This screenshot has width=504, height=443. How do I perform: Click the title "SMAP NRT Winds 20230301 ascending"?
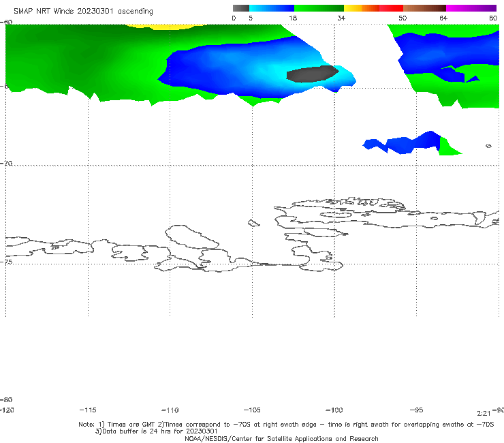pos(83,12)
